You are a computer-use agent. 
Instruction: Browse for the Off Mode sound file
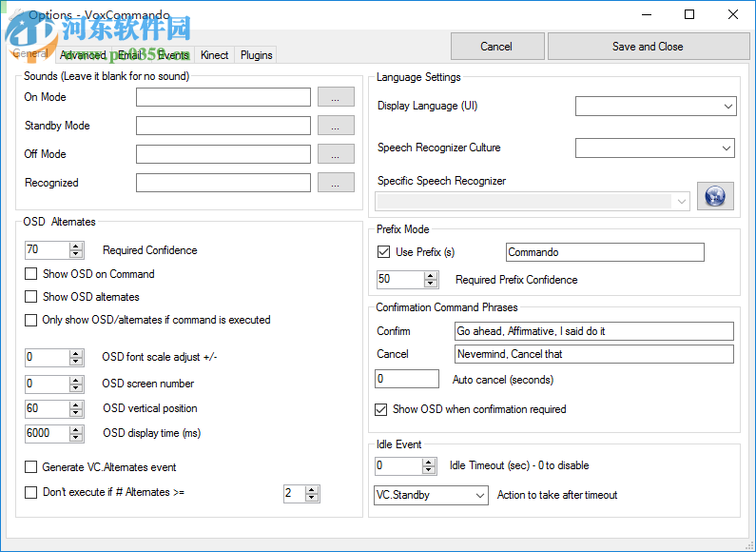point(336,154)
